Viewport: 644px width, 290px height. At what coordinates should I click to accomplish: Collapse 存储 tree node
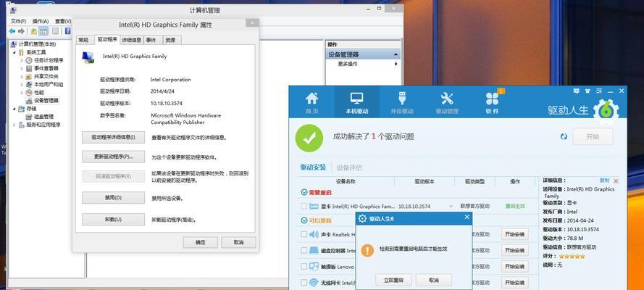coord(14,109)
